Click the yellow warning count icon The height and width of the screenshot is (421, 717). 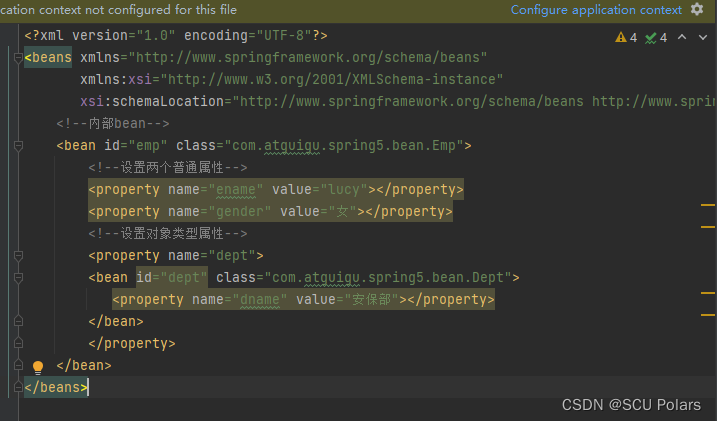click(621, 37)
